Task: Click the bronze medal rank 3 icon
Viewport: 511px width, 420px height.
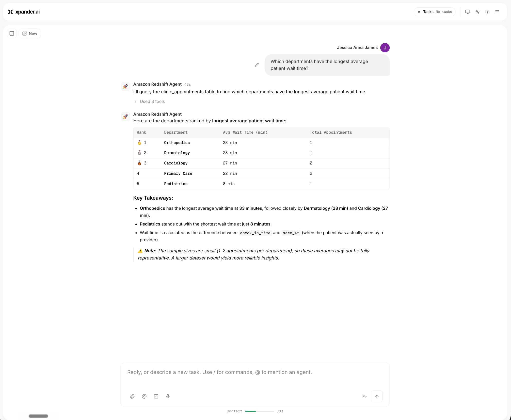Action: [139, 163]
